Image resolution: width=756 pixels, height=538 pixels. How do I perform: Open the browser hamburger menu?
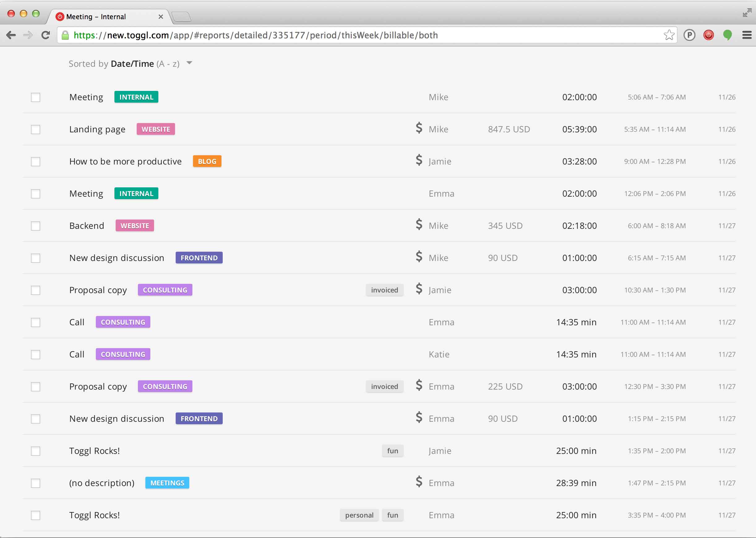click(x=747, y=35)
